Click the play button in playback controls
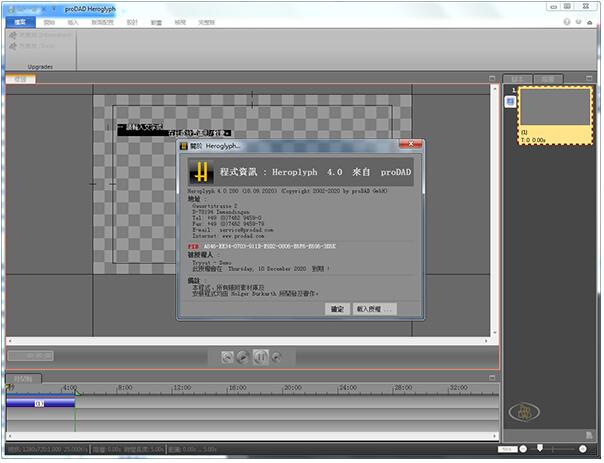This screenshot has height=463, width=604. [243, 357]
